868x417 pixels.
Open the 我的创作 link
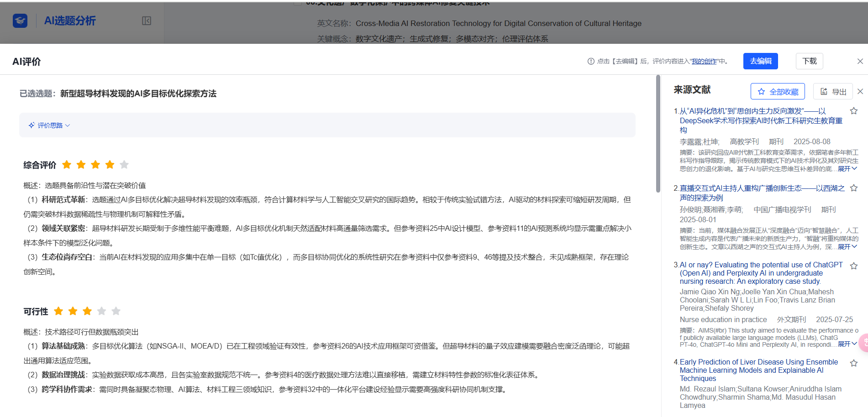point(704,61)
